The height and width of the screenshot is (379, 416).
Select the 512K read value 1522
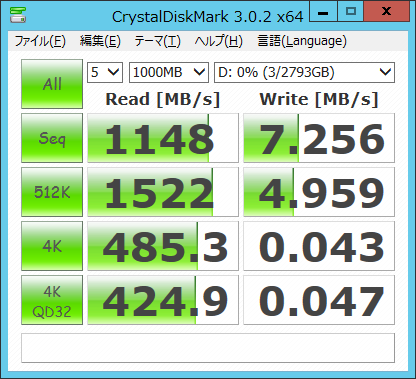[163, 192]
